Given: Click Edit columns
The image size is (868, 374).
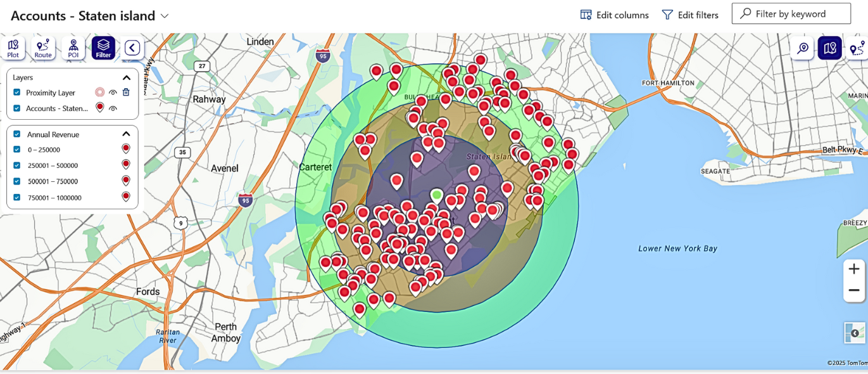Looking at the screenshot, I should 615,15.
